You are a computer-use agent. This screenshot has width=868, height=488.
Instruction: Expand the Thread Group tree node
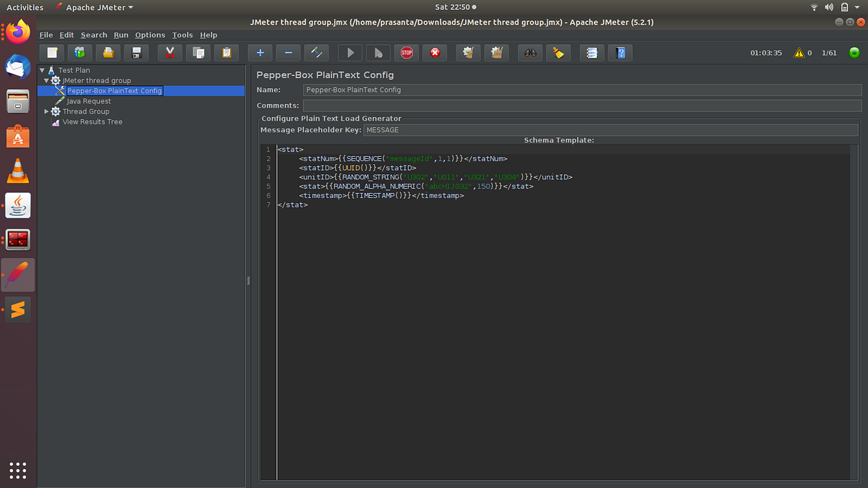[47, 111]
